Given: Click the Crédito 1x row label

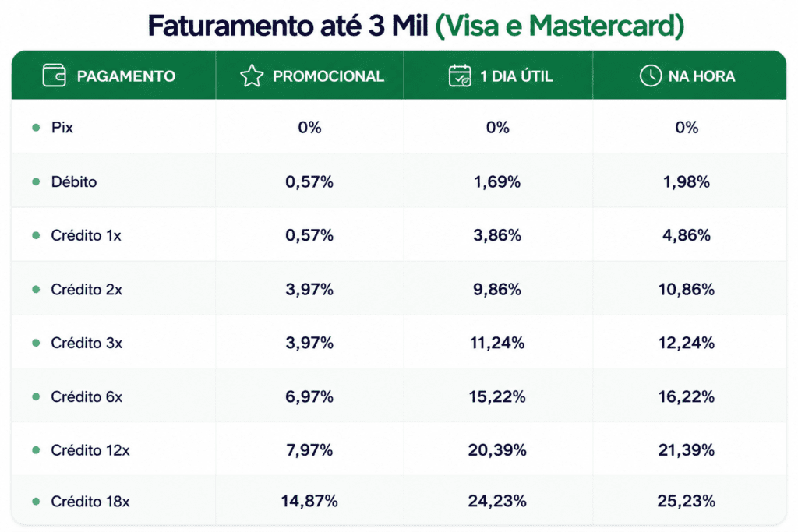Looking at the screenshot, I should tap(86, 235).
